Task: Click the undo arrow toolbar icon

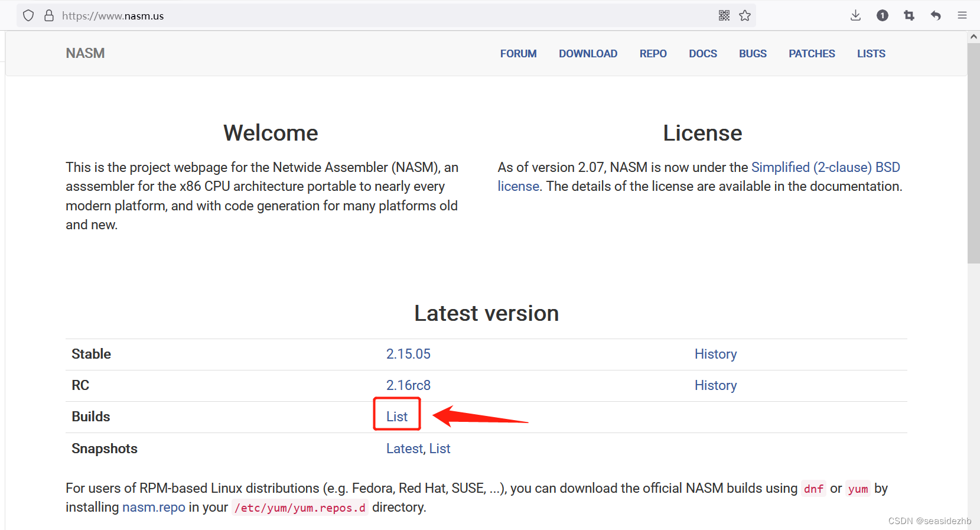Action: (x=936, y=15)
